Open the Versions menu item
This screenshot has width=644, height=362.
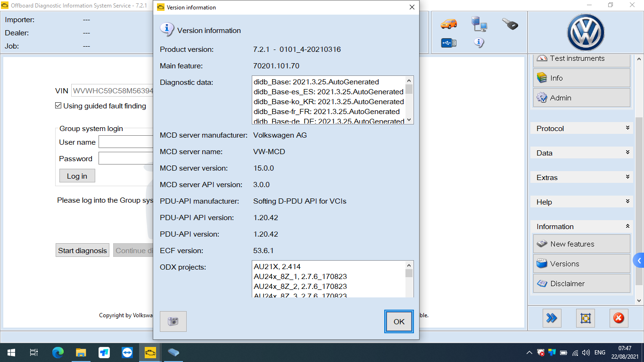pos(581,264)
